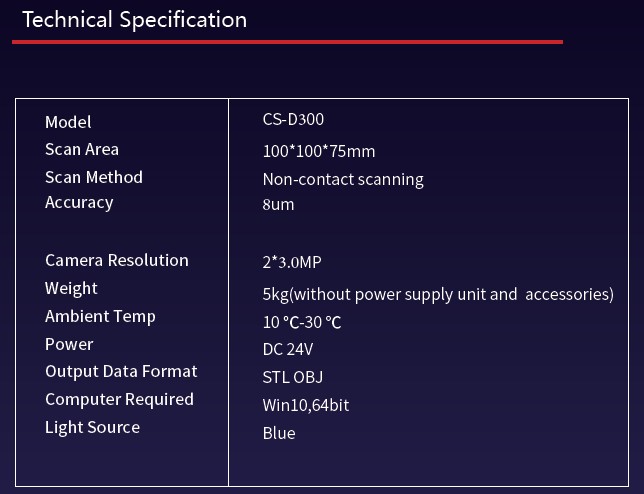Click the Win10,64bit requirement value
The height and width of the screenshot is (494, 644).
click(x=305, y=405)
